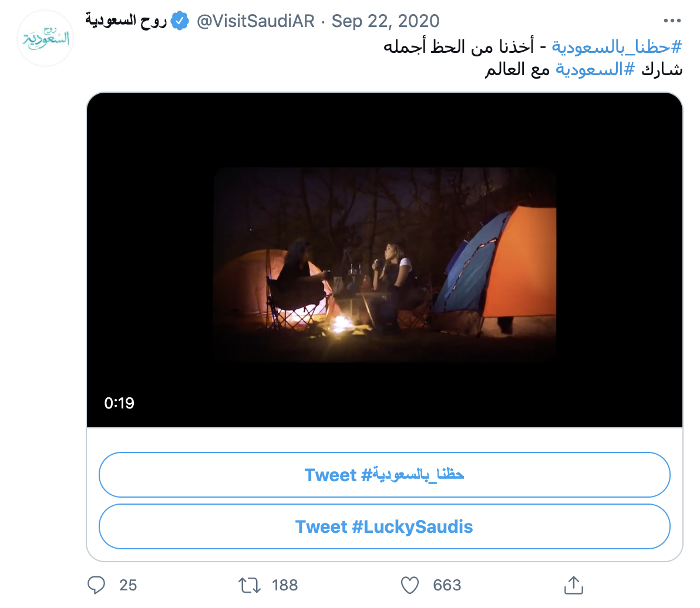The height and width of the screenshot is (608, 700).
Task: Like the tweet with the heart icon
Action: point(409,585)
